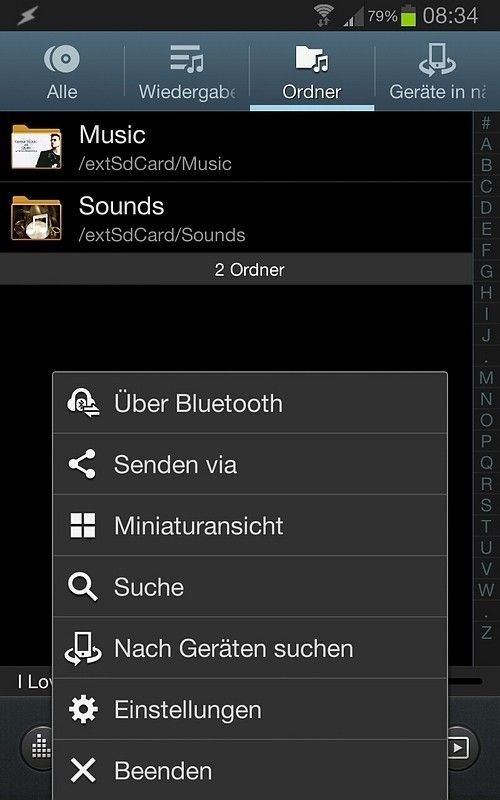500x800 pixels.
Task: Tap the Miniaturansicht grid icon
Action: [x=83, y=526]
